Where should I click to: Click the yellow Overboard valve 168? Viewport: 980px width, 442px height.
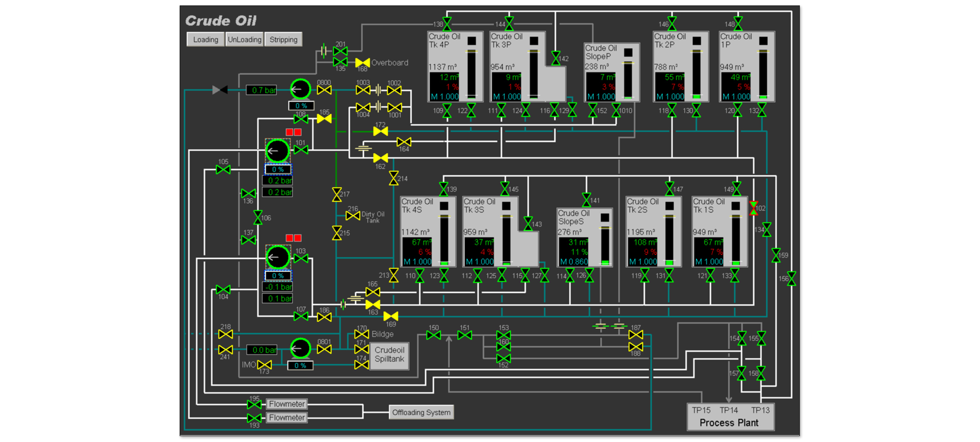point(362,63)
